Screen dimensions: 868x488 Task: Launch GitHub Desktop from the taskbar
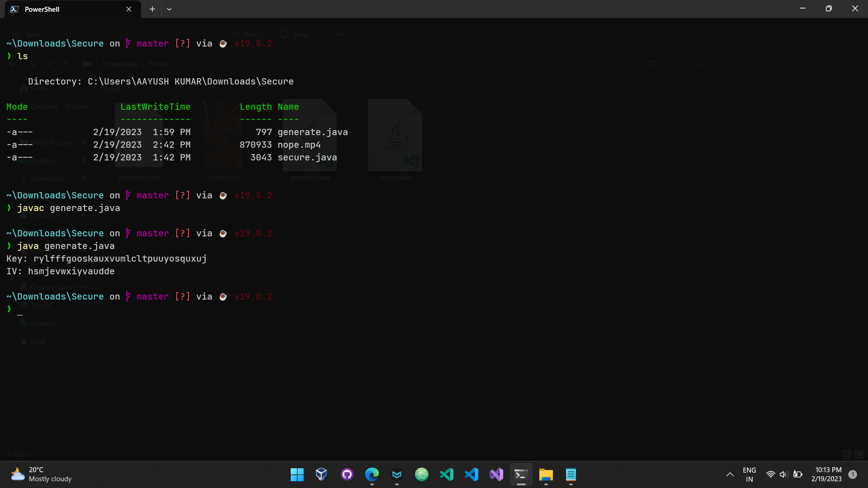pyautogui.click(x=347, y=474)
